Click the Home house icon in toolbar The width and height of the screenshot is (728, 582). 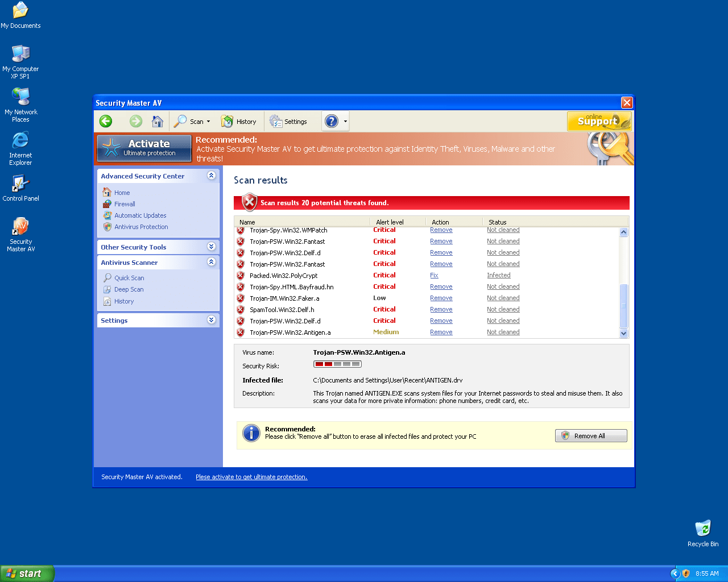[158, 121]
